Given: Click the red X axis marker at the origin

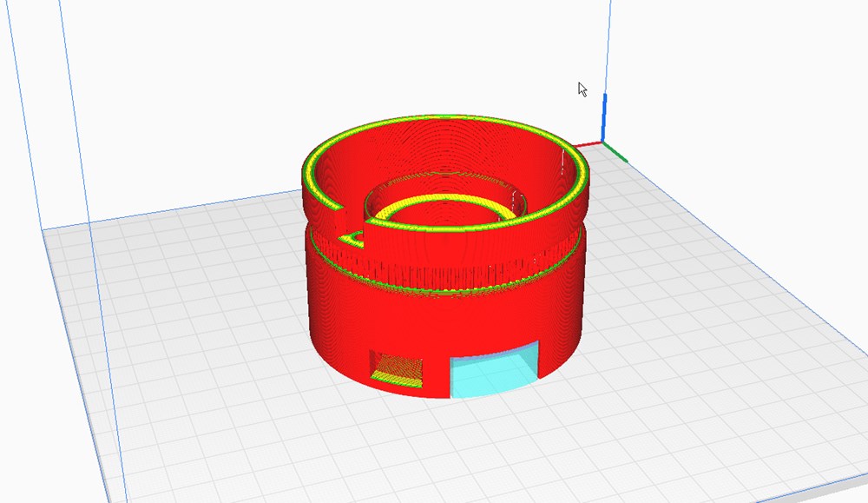Looking at the screenshot, I should pos(589,144).
